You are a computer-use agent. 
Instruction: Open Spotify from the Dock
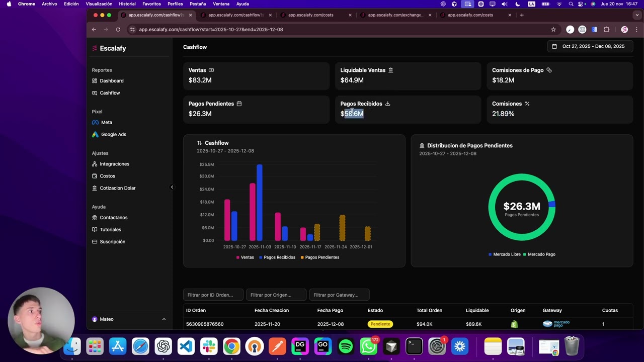coord(346,346)
